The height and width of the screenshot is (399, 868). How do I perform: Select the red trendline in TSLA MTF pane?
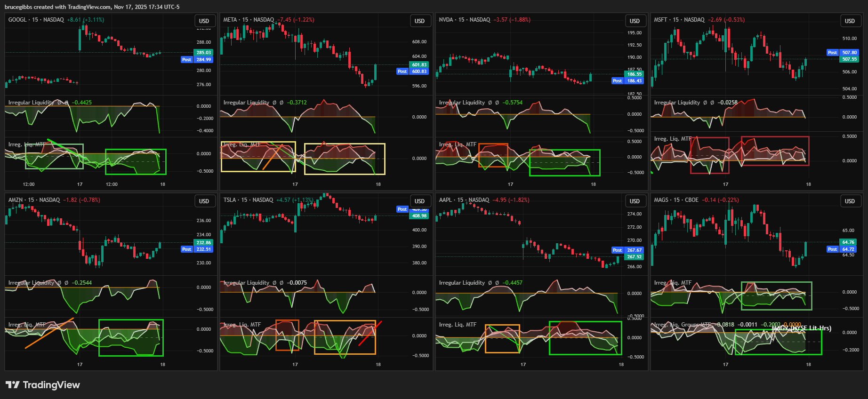[x=370, y=334]
